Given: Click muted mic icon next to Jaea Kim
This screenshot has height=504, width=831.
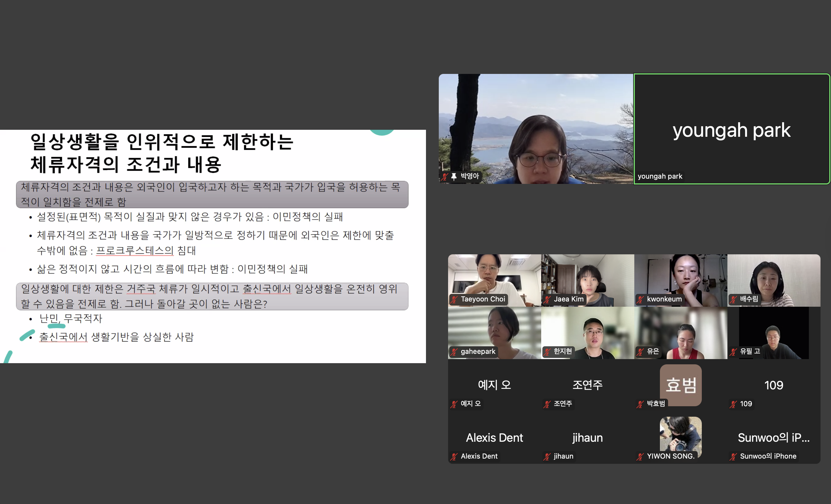Looking at the screenshot, I should tap(547, 299).
